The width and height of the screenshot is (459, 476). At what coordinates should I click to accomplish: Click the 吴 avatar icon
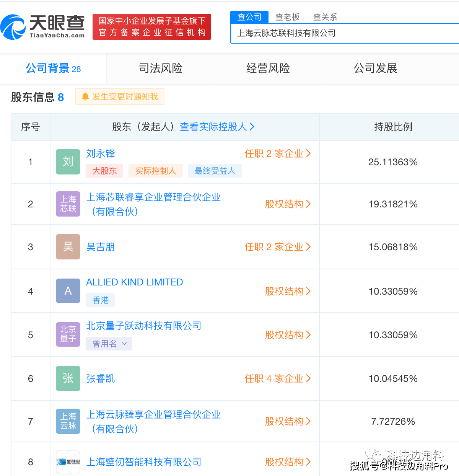(68, 247)
